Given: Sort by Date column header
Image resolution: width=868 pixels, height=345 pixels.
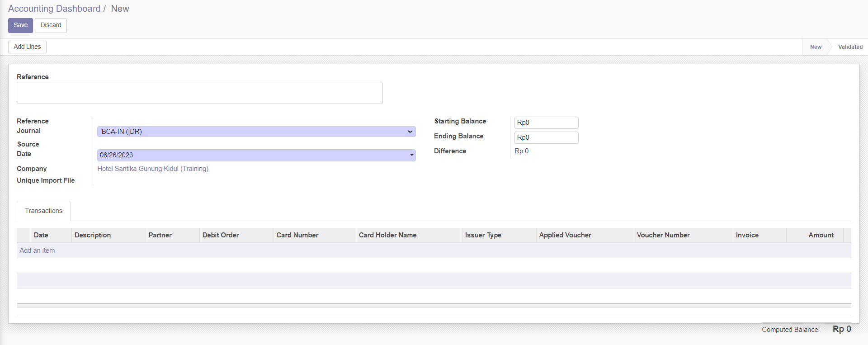Looking at the screenshot, I should tap(51, 235).
